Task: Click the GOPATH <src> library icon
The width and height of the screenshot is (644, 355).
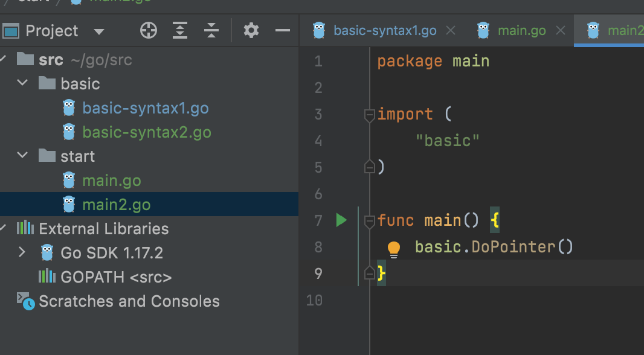Action: (47, 276)
